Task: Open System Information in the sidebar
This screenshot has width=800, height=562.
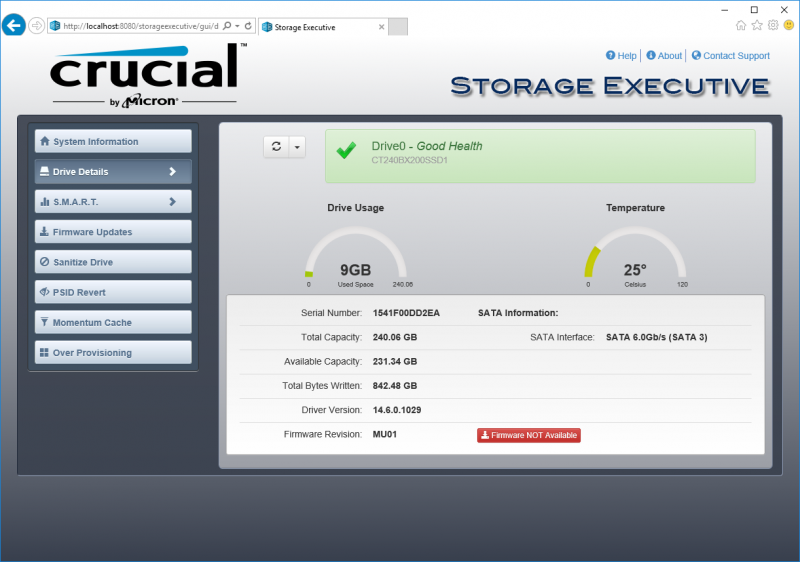Action: click(x=113, y=141)
